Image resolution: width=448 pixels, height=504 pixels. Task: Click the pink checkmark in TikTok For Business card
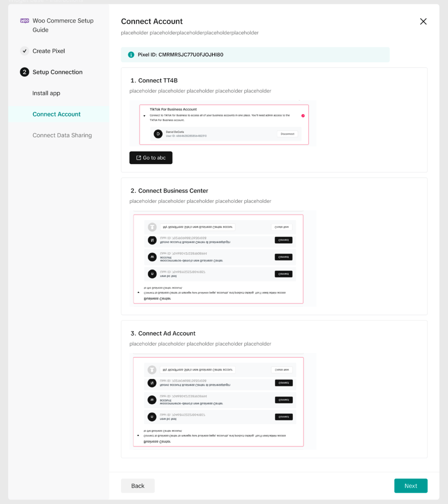pyautogui.click(x=303, y=115)
